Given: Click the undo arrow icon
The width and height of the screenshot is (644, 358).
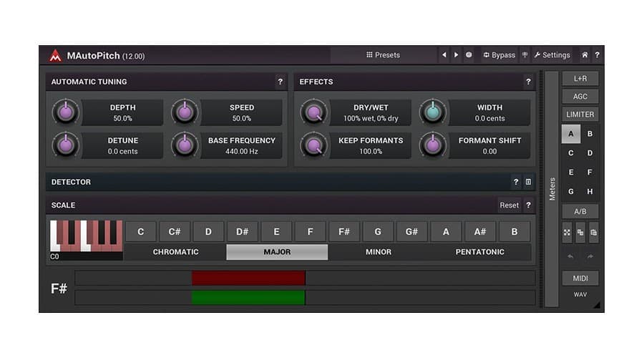Looking at the screenshot, I should click(570, 256).
